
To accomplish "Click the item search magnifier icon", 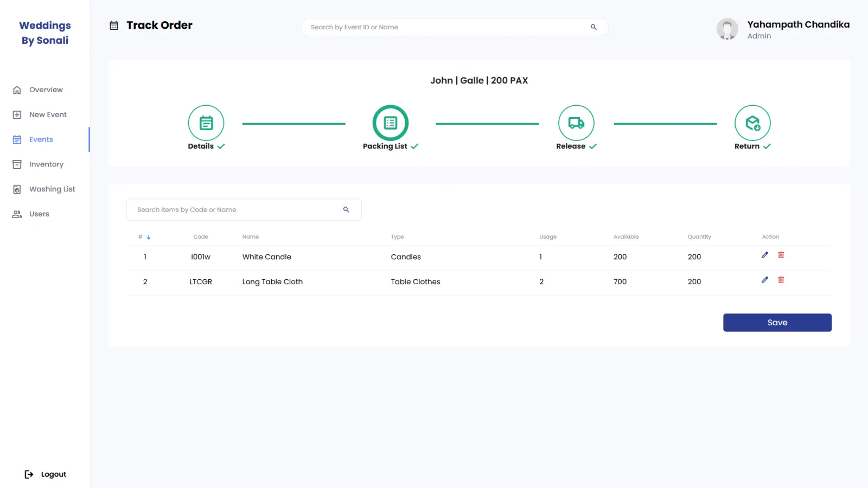I will coord(346,210).
